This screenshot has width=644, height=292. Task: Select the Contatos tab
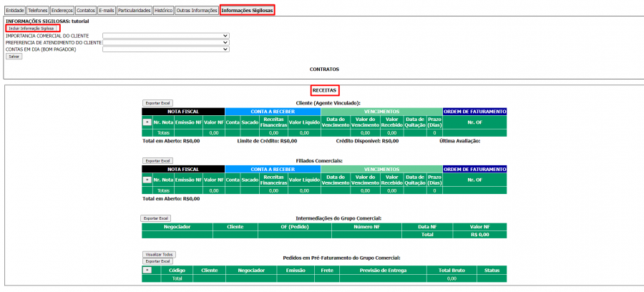coord(86,11)
